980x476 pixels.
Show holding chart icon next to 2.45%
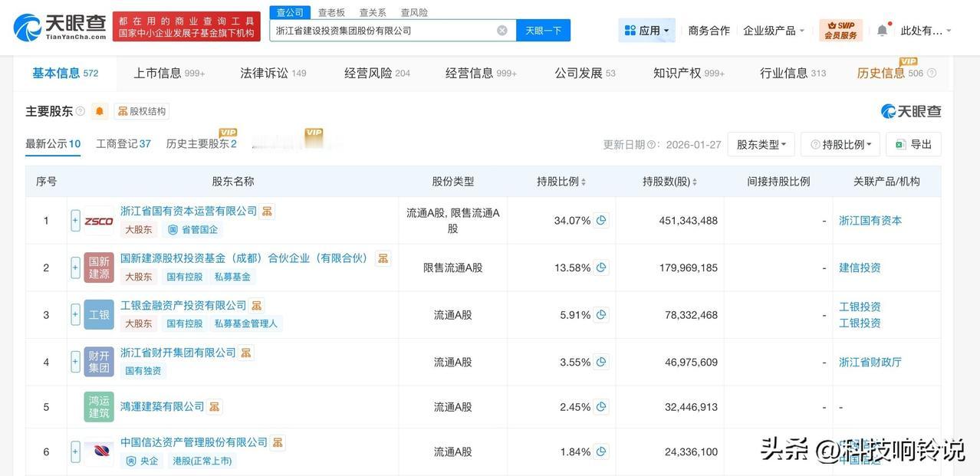coord(601,407)
